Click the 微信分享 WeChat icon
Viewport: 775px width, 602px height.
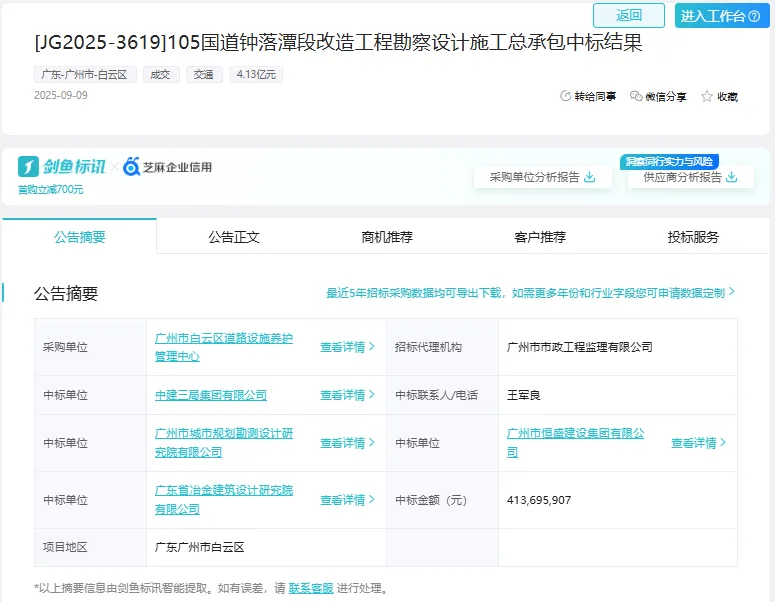coord(636,97)
